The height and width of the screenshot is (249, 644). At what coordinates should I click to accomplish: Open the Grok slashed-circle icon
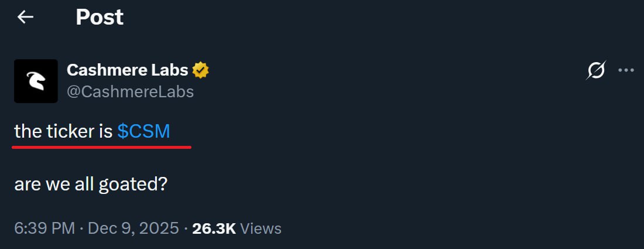596,71
